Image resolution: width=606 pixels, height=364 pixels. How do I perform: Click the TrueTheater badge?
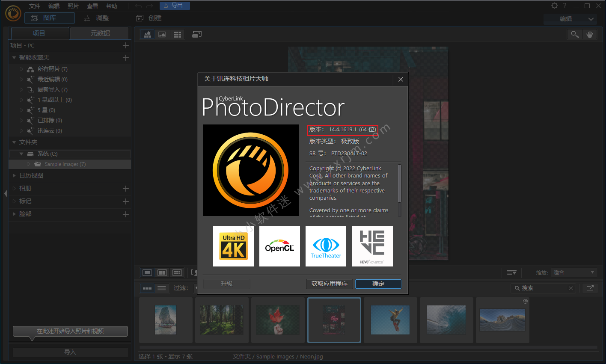pos(326,246)
